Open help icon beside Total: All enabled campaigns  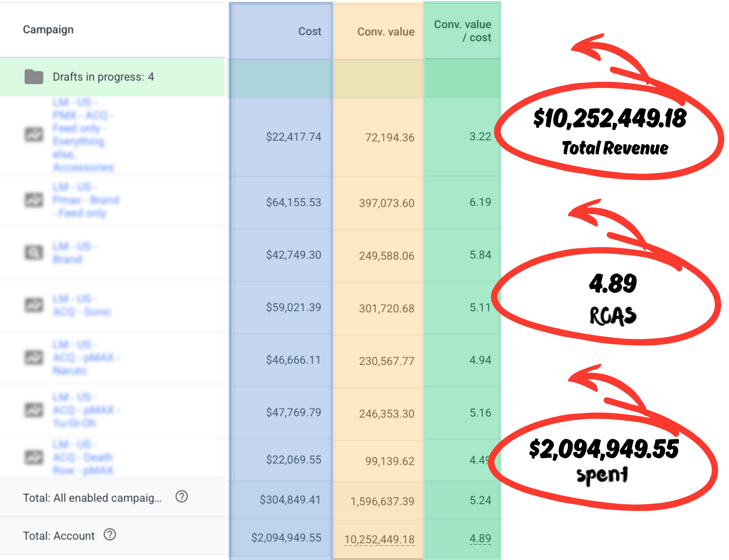coord(182,497)
